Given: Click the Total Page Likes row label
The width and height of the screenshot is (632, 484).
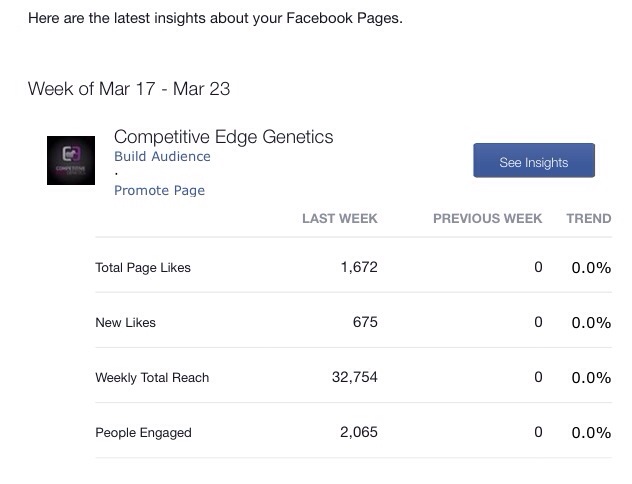Looking at the screenshot, I should click(x=143, y=268).
